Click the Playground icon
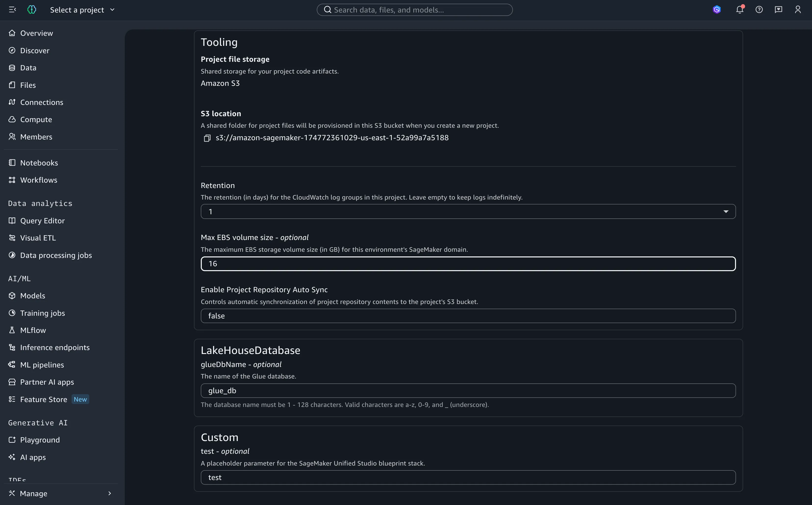This screenshot has height=505, width=812. (12, 440)
